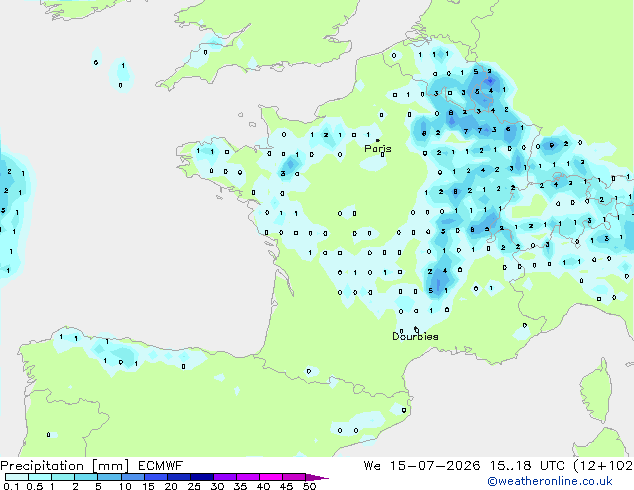Viewport: 634px width, 490px height.
Task: Click the (12+102 forecast run text
Action: 603,466
